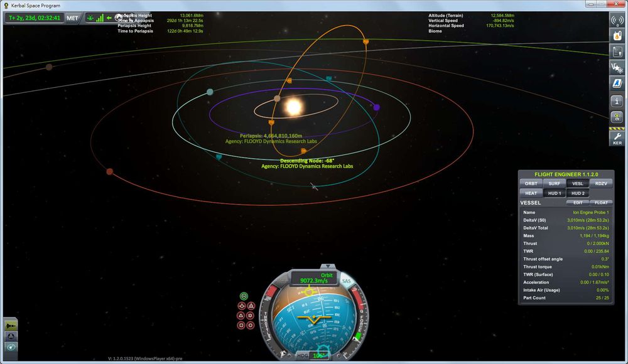The image size is (628, 364).
Task: Click the vessel name 'Ion Engine Probe 1'
Action: 590,213
